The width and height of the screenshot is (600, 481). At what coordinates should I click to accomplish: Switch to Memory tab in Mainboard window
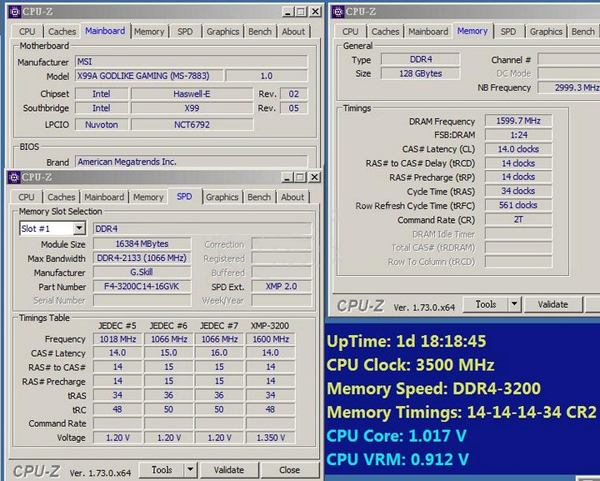[149, 31]
